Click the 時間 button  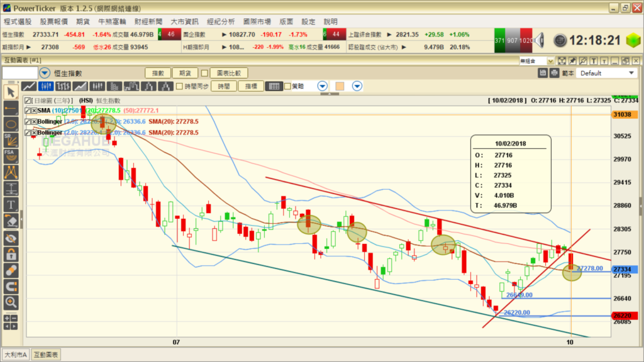tap(224, 86)
